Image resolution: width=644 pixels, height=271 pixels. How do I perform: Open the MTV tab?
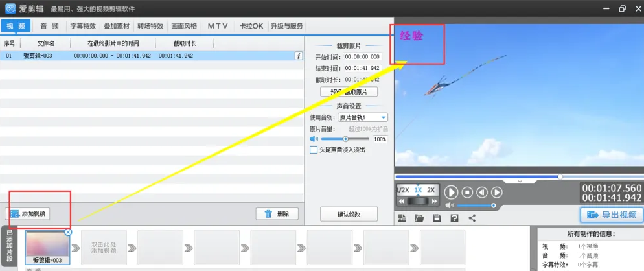click(x=218, y=26)
